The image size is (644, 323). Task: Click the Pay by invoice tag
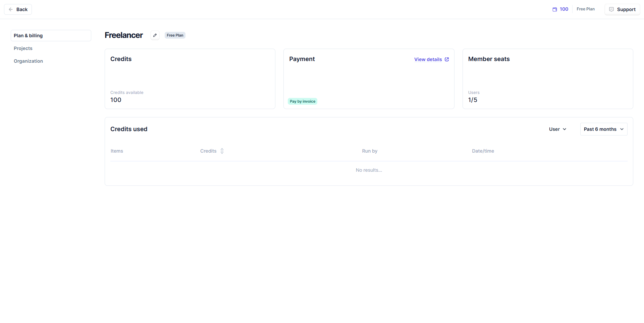[x=302, y=101]
